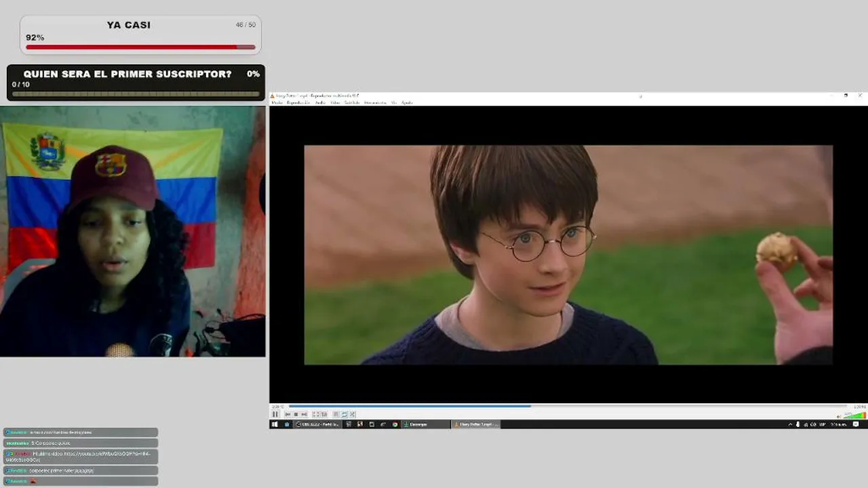Screen dimensions: 868x488
Task: Adjust the VLC volume slider
Action: [x=854, y=415]
